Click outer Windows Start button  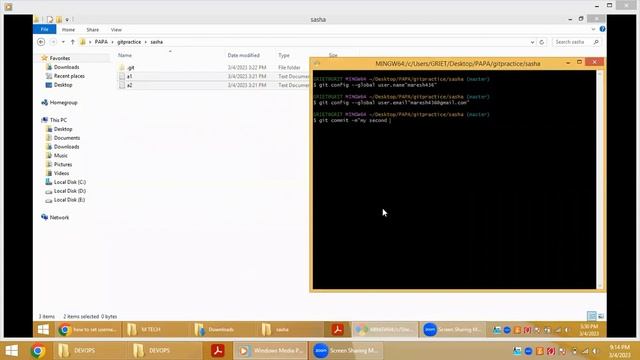click(11, 351)
